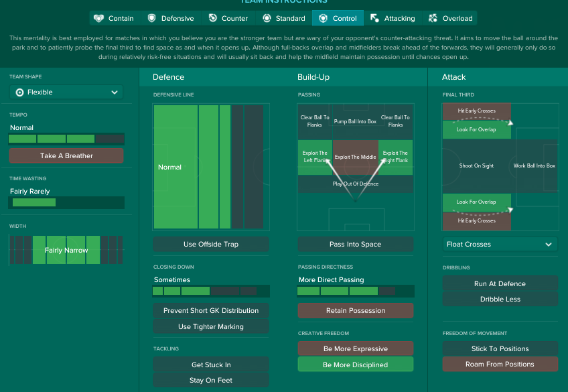Adjust the Tempo slider bar
The width and height of the screenshot is (568, 392).
coord(66,139)
